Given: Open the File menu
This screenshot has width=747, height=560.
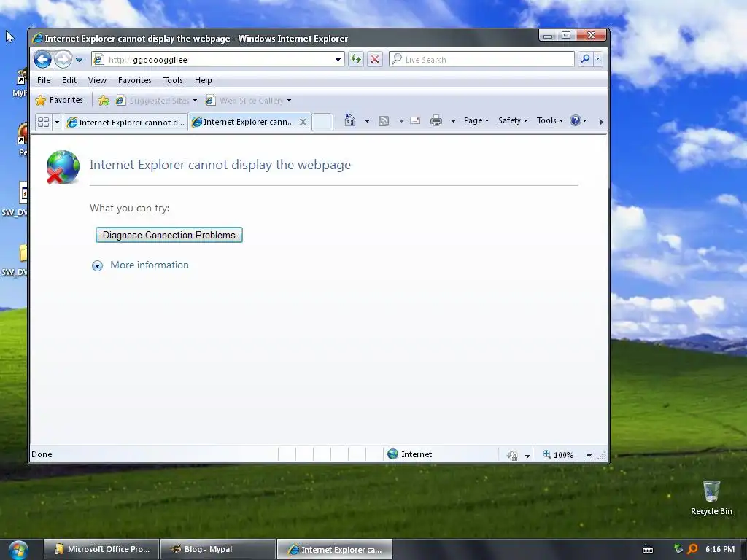Looking at the screenshot, I should [x=44, y=80].
